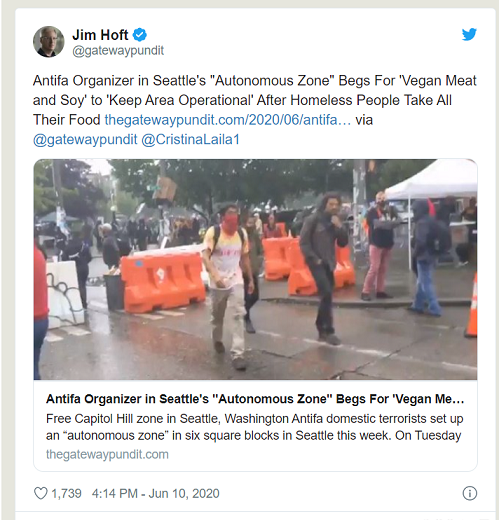Click the orange barrier in the preview photo
The image size is (501, 520).
[x=163, y=282]
